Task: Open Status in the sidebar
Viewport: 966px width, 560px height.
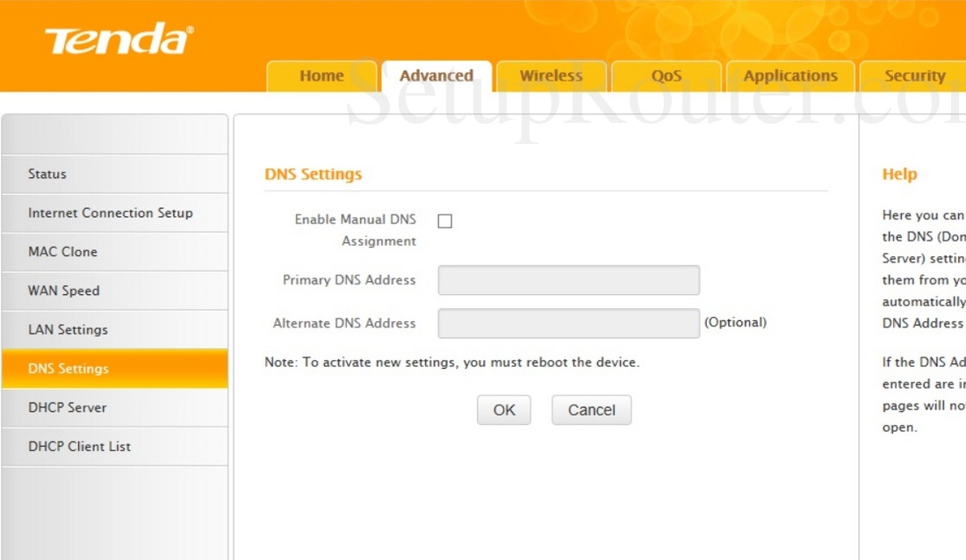Action: point(47,174)
